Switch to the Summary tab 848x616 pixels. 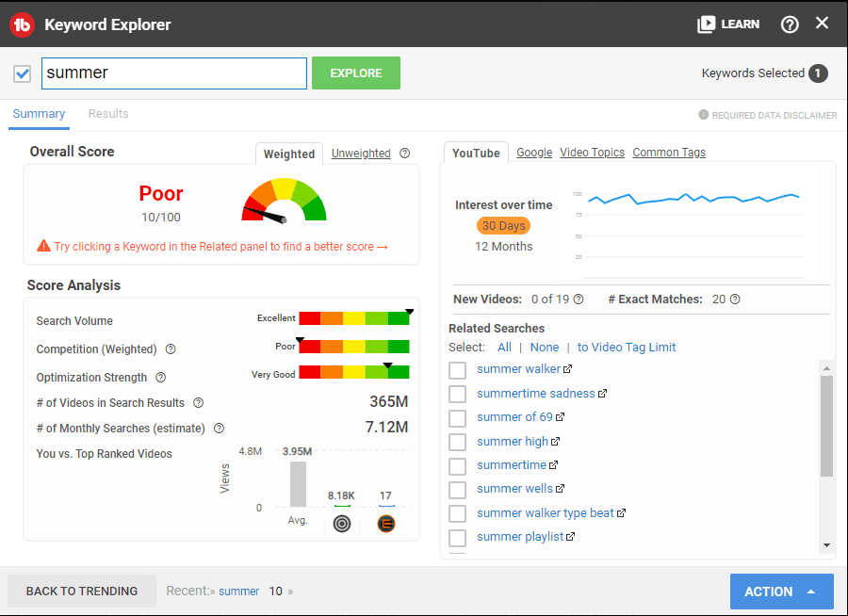coord(39,114)
